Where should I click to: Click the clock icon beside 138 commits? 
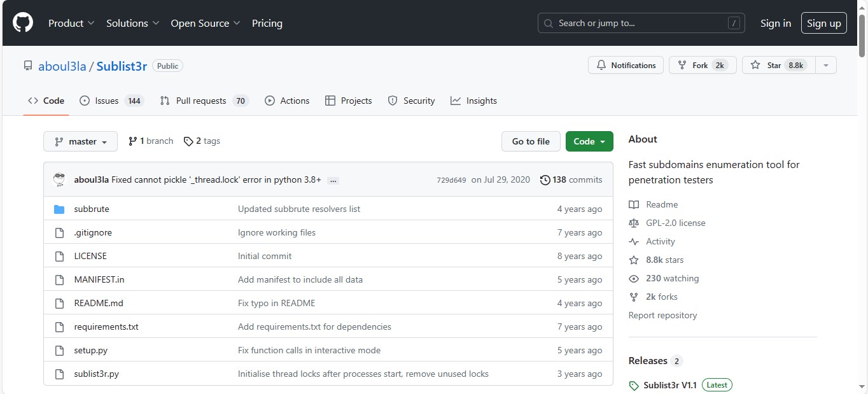point(545,179)
